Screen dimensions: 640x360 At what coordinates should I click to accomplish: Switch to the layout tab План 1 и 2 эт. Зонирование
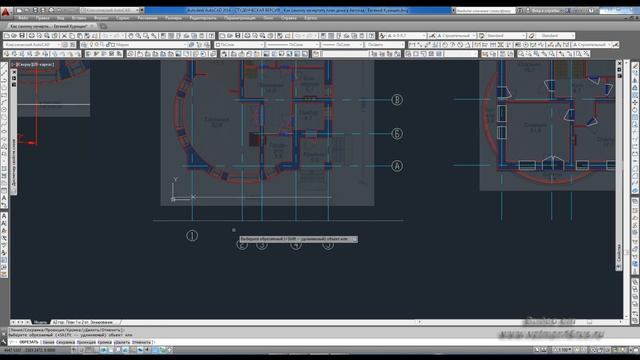[x=83, y=322]
